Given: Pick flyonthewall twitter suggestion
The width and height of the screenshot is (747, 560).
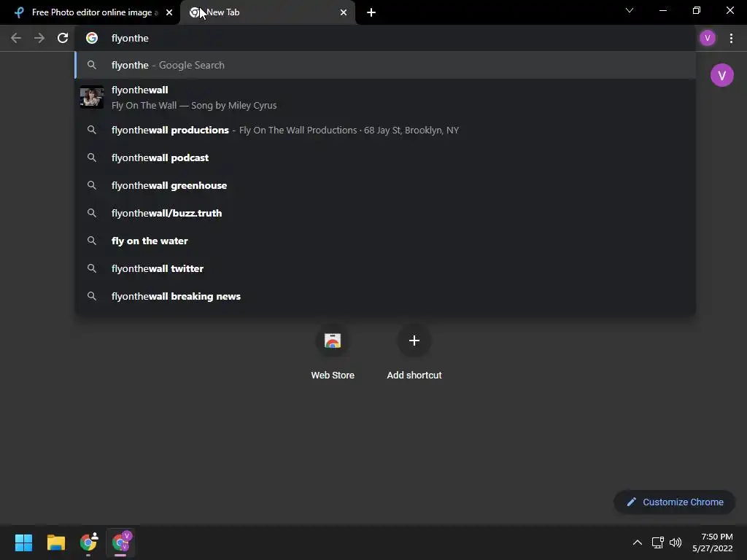Looking at the screenshot, I should (x=385, y=268).
